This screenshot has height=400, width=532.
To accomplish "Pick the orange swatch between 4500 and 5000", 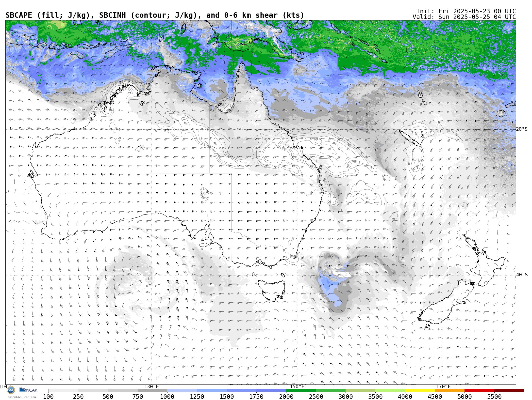I will 450,391.
